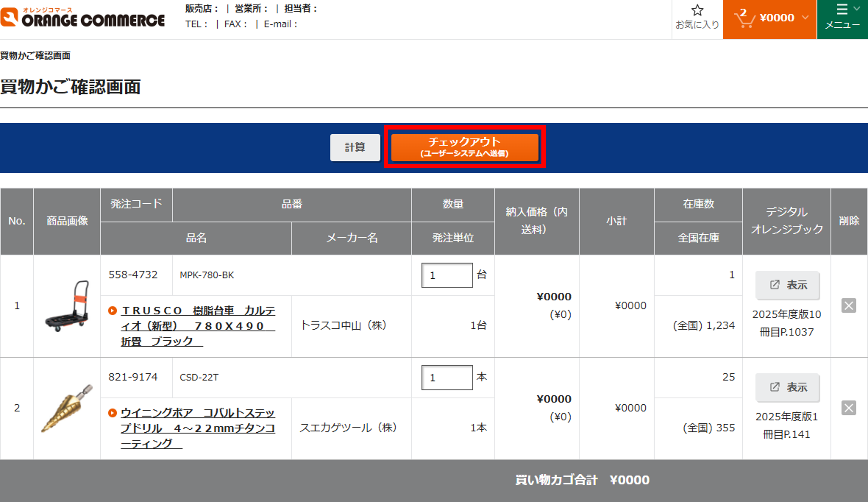Click the 買物かご確認画面 breadcrumb text
The height and width of the screenshot is (502, 868).
[35, 56]
